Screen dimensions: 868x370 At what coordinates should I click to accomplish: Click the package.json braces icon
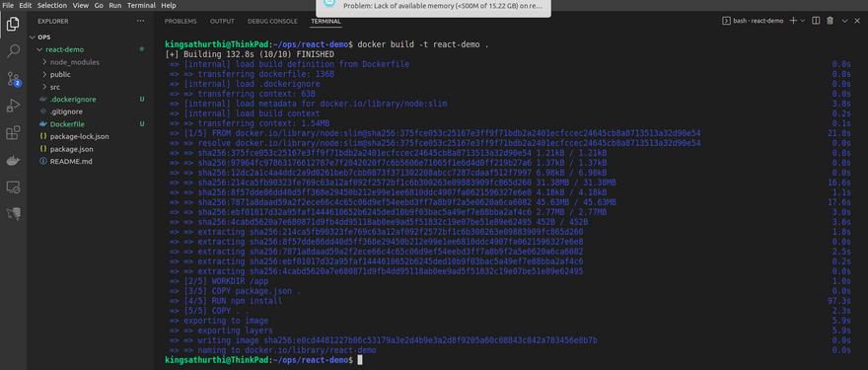43,150
